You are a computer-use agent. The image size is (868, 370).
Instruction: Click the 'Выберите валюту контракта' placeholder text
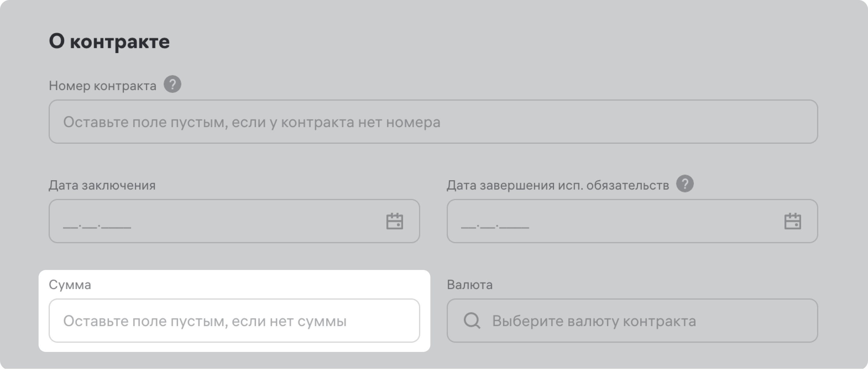pos(594,321)
